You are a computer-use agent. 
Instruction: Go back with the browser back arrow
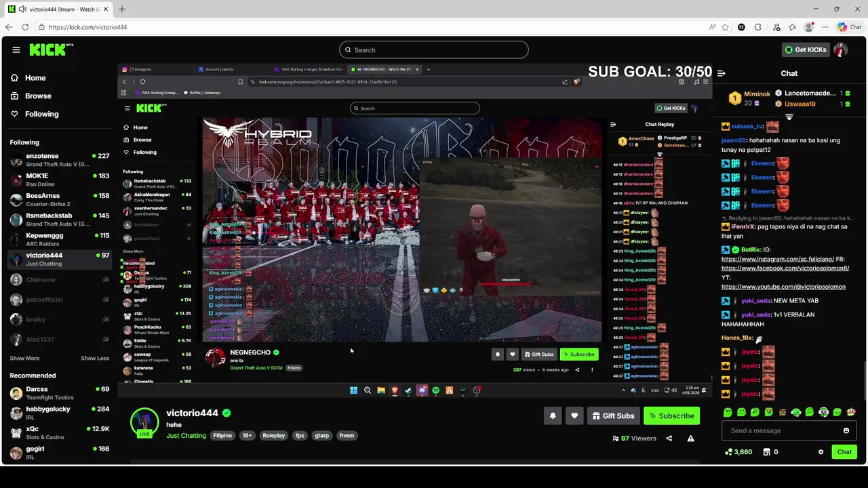9,27
